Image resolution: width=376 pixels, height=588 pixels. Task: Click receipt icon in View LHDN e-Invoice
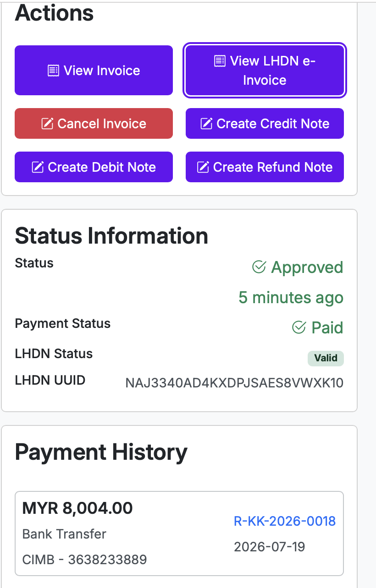pos(220,61)
